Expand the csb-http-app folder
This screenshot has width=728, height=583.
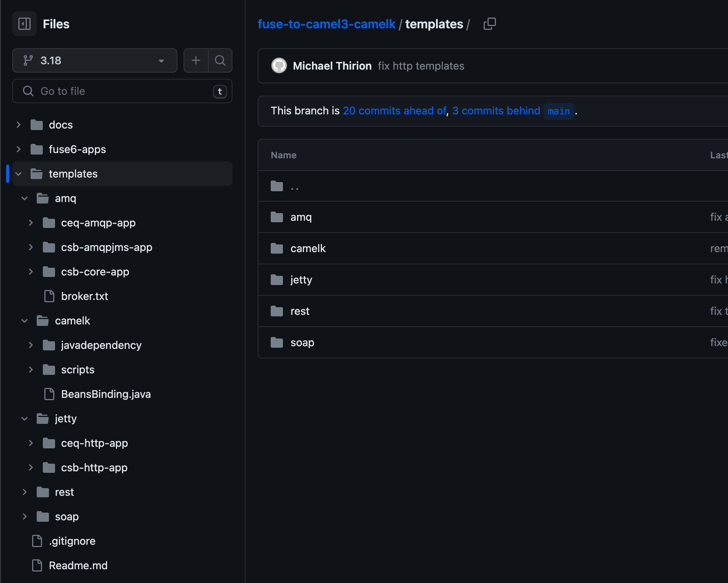31,467
